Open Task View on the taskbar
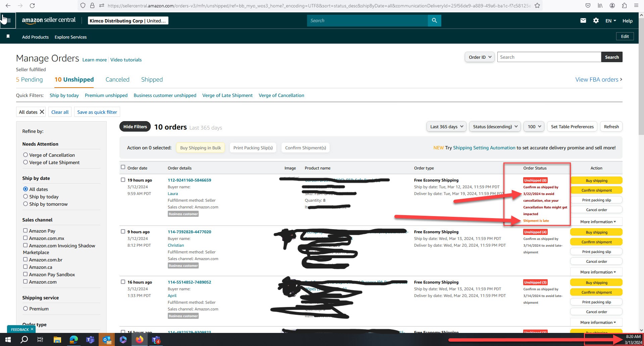Image resolution: width=644 pixels, height=346 pixels. click(x=40, y=340)
